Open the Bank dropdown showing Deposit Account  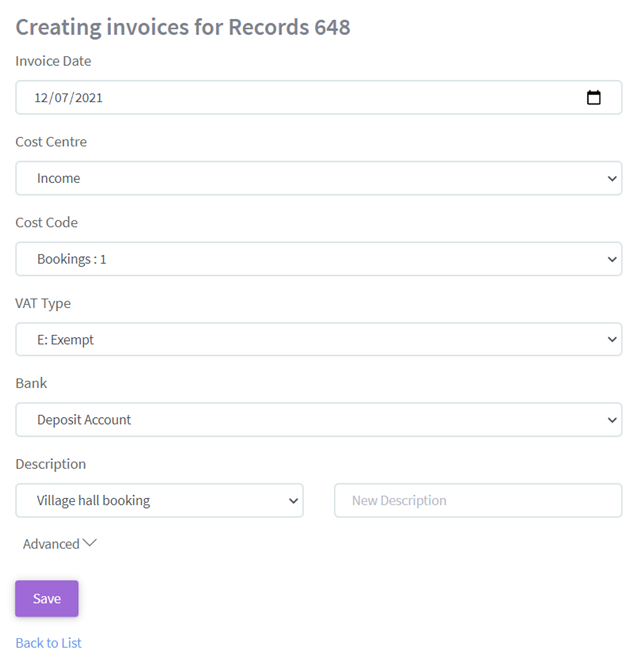pyautogui.click(x=318, y=420)
